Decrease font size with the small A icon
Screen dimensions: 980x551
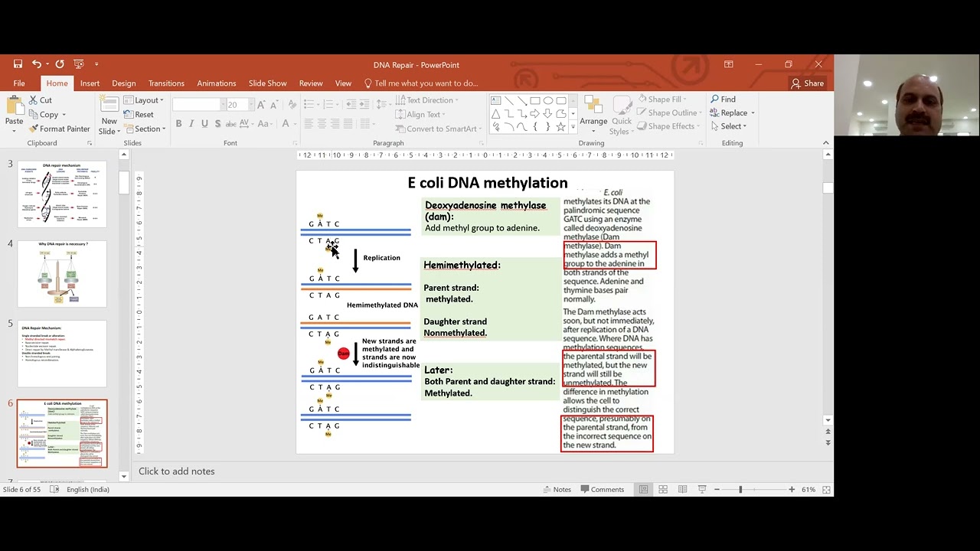pos(275,104)
